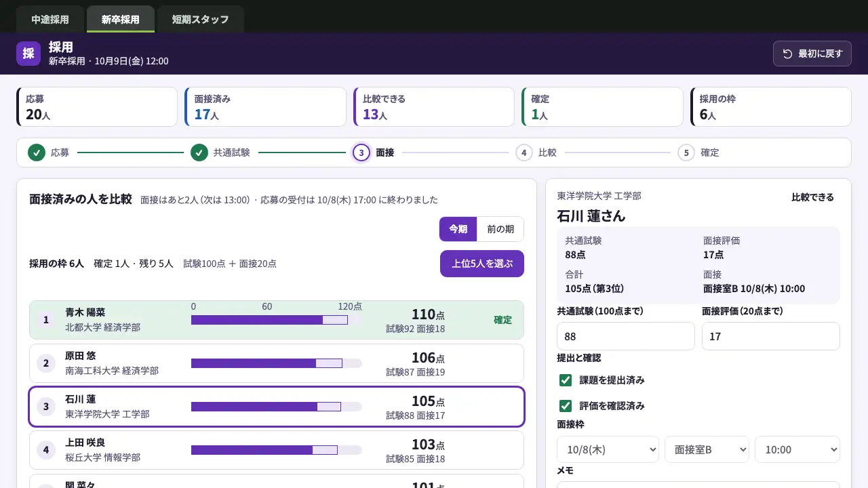This screenshot has width=868, height=488.
Task: Focus the 面接評価 score input field
Action: tap(771, 336)
